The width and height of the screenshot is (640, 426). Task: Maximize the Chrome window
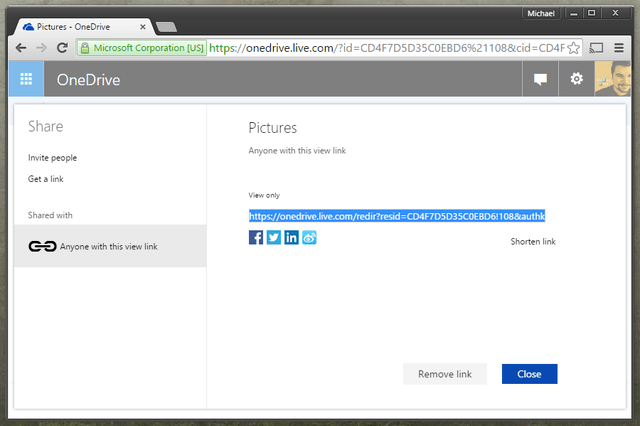pyautogui.click(x=591, y=13)
